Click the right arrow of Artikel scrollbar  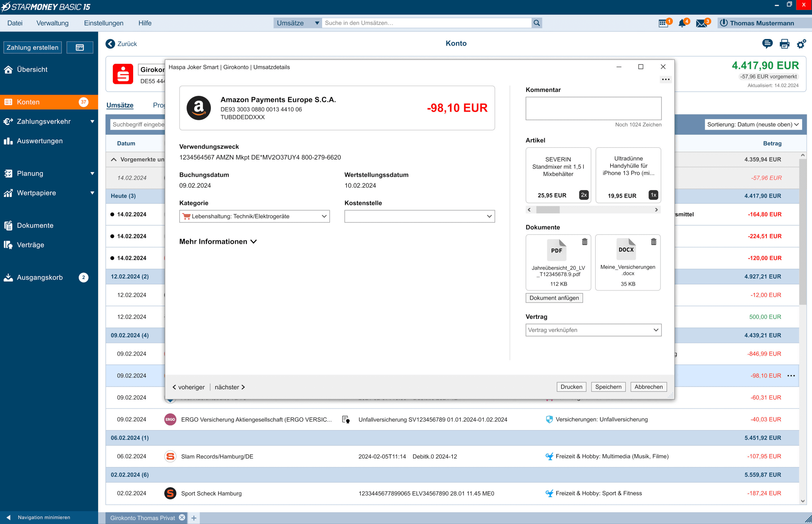pyautogui.click(x=656, y=210)
